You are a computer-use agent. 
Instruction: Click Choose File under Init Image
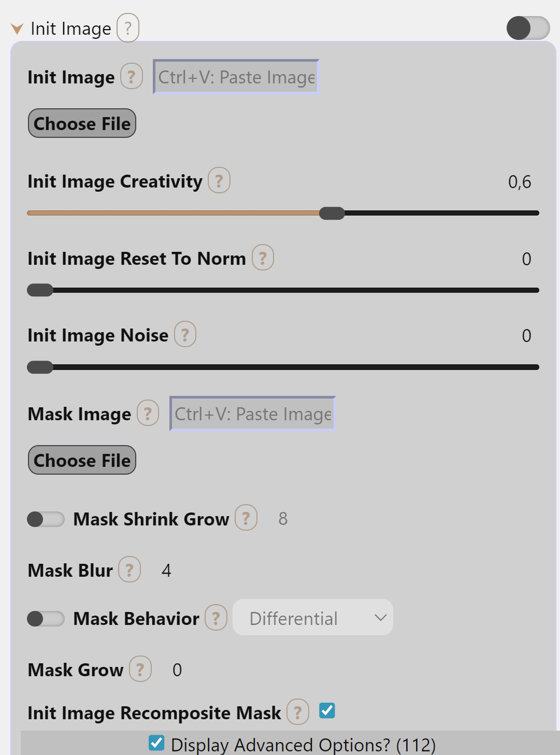coord(82,123)
